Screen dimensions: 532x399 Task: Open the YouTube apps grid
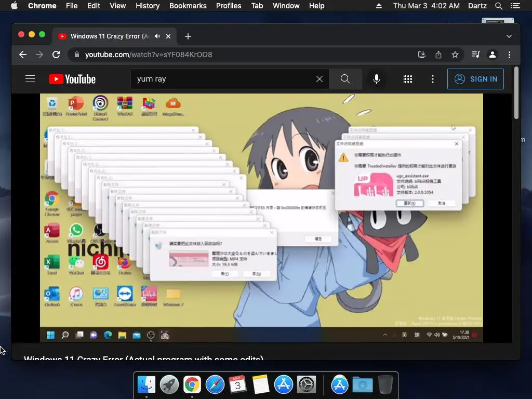407,79
